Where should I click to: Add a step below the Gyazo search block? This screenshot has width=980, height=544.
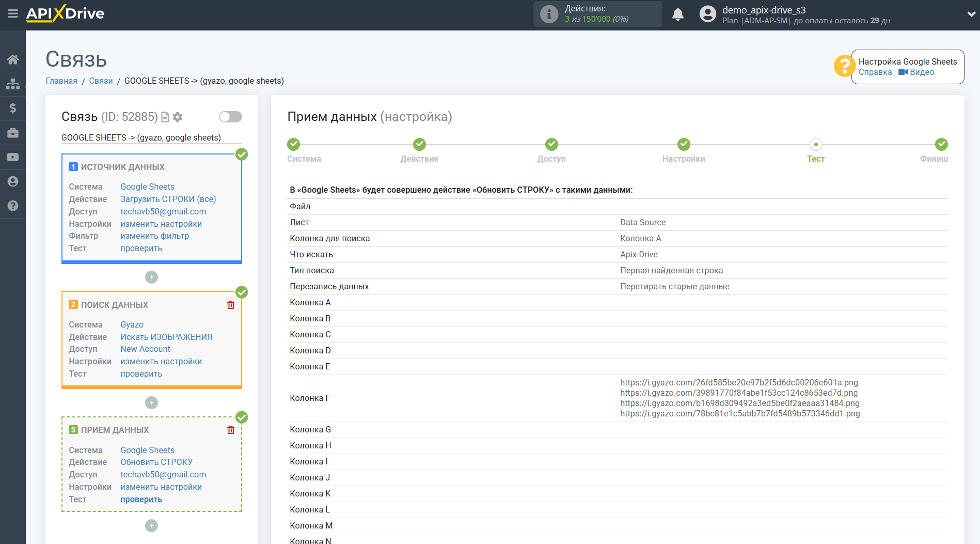151,403
